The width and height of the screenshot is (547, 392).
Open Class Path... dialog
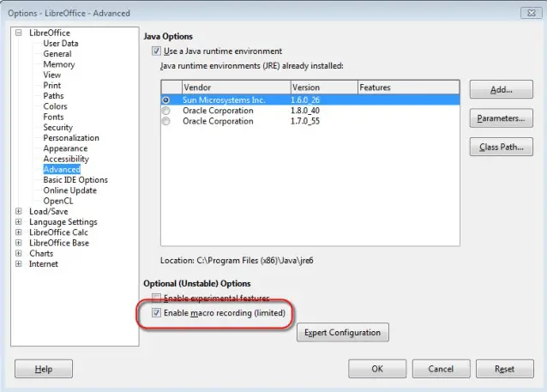pyautogui.click(x=502, y=147)
